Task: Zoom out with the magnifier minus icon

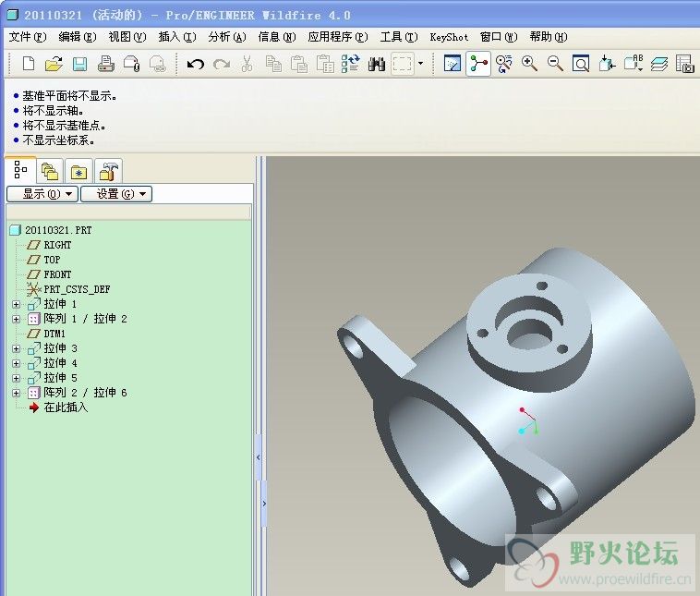Action: point(555,64)
